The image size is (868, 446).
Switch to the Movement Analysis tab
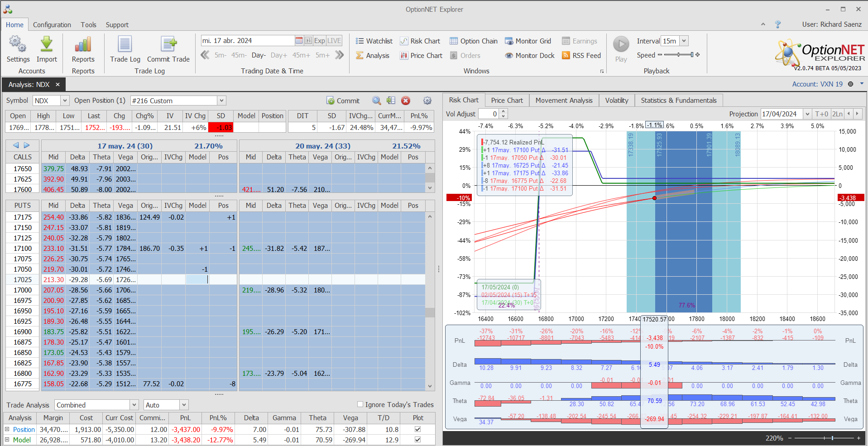coord(564,101)
